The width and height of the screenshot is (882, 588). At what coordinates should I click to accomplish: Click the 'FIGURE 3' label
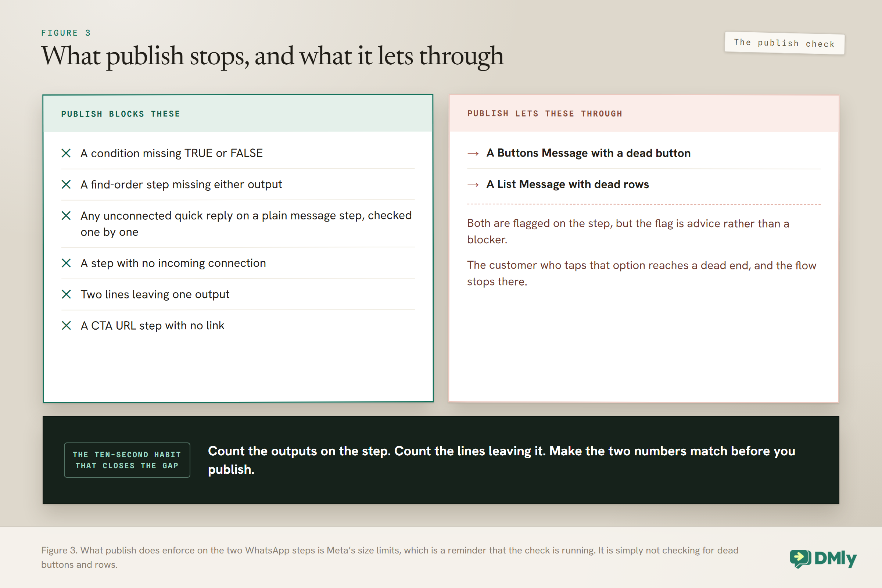pyautogui.click(x=66, y=33)
